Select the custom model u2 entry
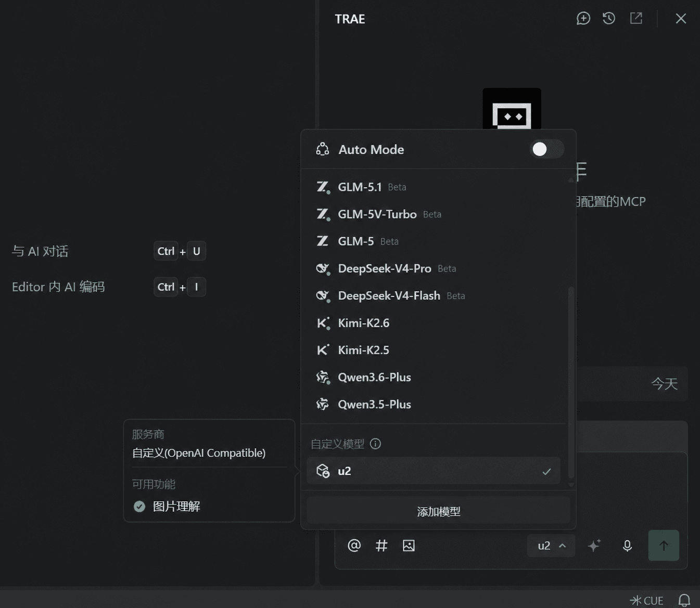This screenshot has width=700, height=608. tap(434, 471)
